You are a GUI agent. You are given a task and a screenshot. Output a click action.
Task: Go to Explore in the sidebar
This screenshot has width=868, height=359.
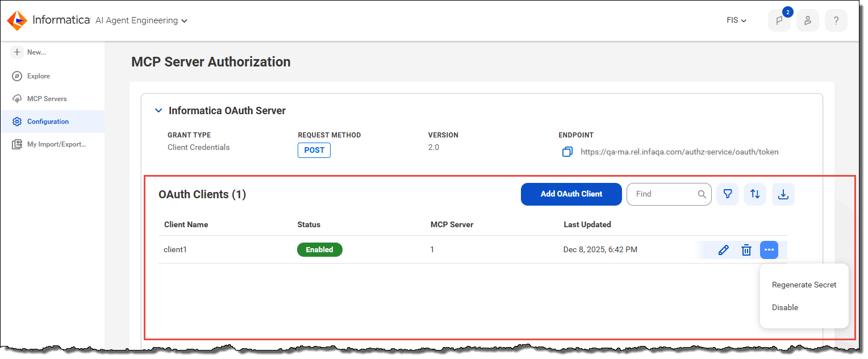39,76
